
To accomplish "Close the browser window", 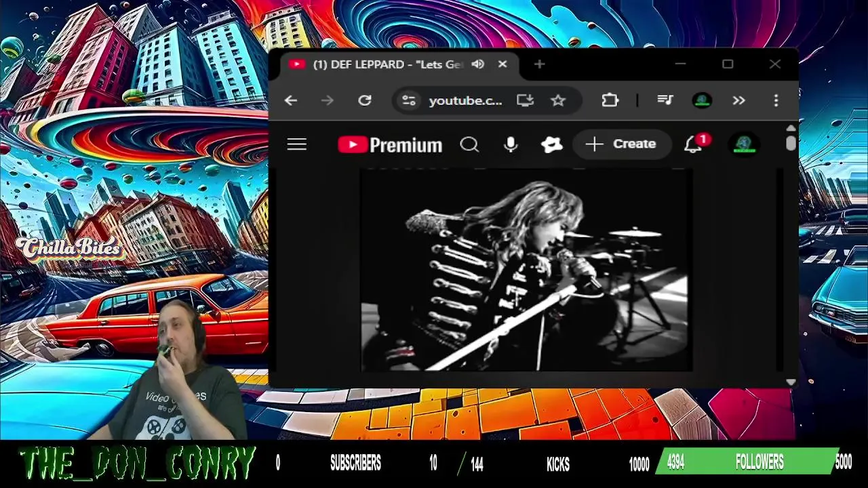I will (775, 64).
